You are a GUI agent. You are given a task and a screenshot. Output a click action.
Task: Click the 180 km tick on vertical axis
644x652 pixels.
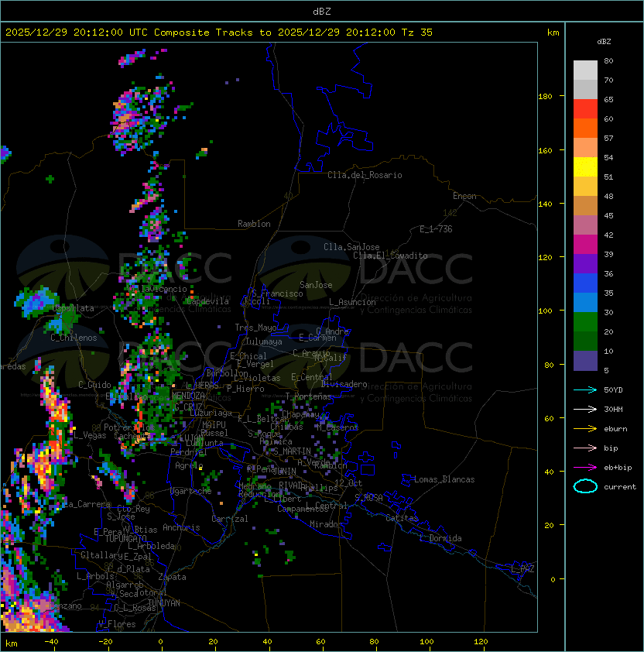click(545, 97)
